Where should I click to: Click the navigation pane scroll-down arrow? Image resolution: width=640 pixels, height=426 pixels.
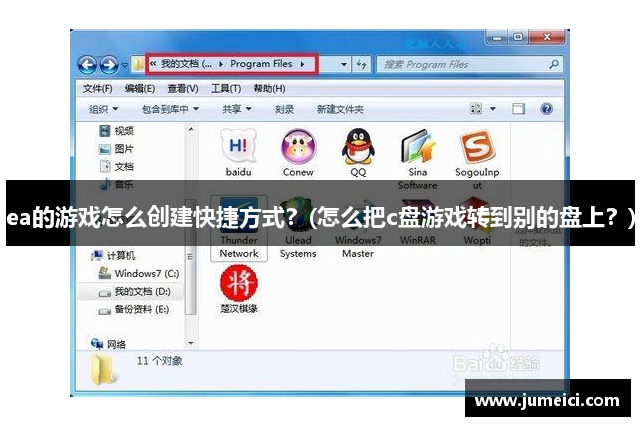pos(191,343)
